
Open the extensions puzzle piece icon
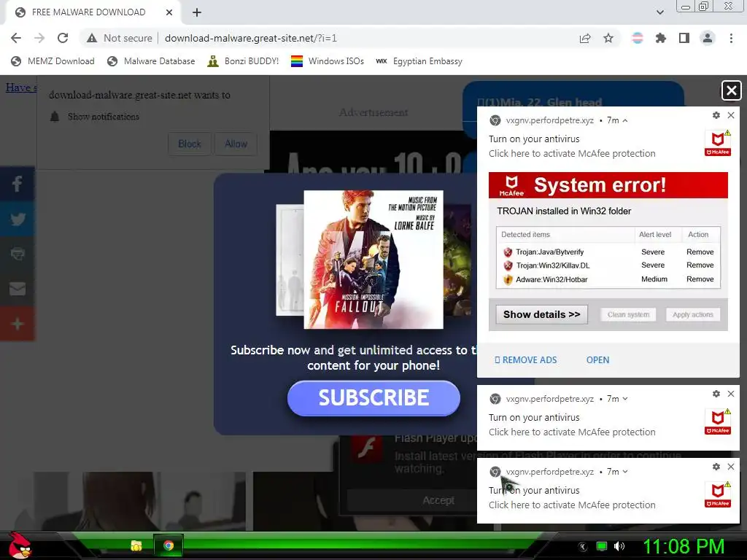click(661, 38)
